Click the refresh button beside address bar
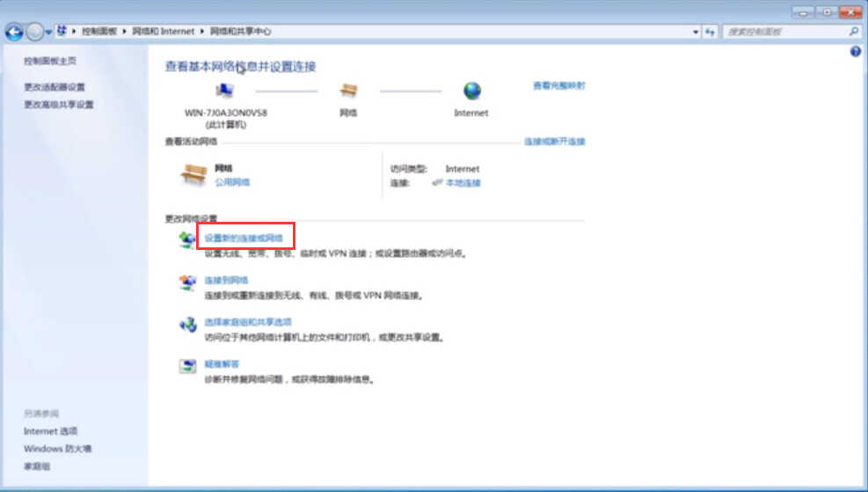Viewport: 868px width, 492px height. coord(710,33)
